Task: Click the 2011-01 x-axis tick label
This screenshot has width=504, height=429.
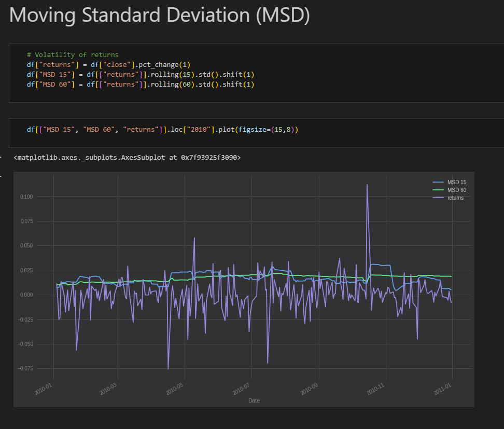Action: [443, 389]
